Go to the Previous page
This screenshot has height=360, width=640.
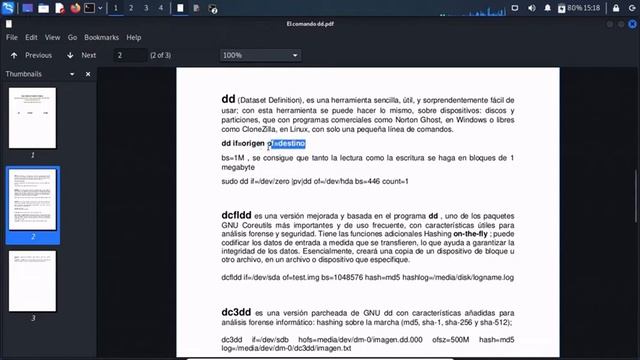(x=31, y=55)
